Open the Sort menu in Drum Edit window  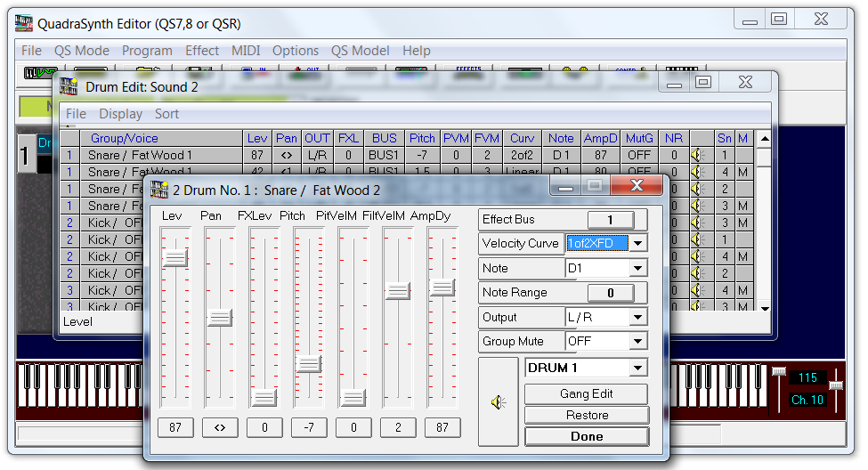166,114
